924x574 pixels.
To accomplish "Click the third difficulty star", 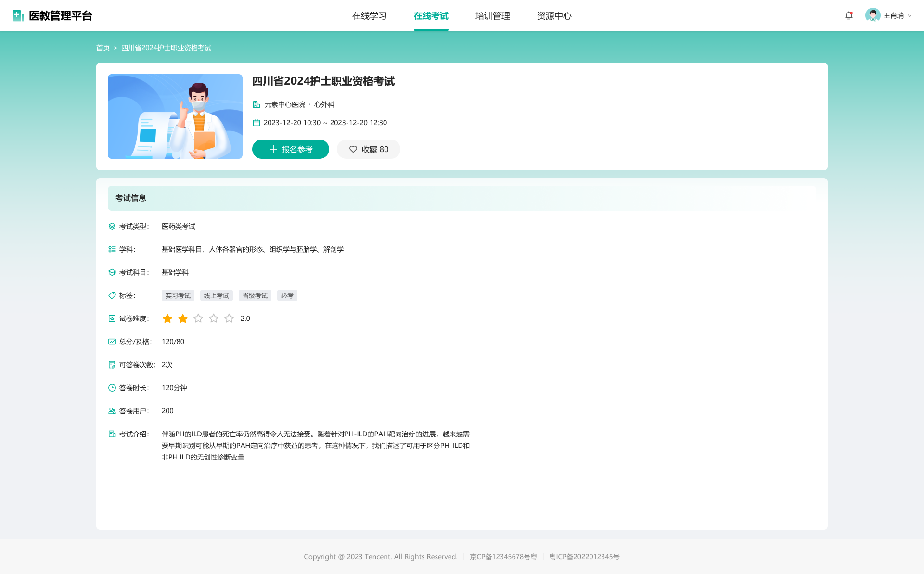I will (x=198, y=319).
